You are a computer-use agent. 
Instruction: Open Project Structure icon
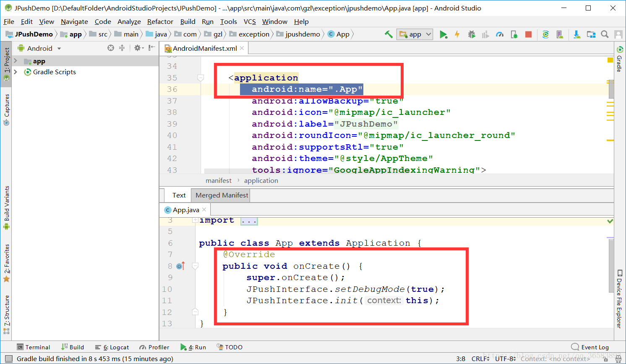point(591,34)
